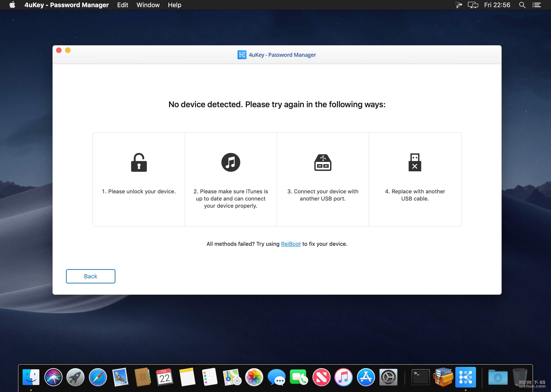The width and height of the screenshot is (551, 392).
Task: Click the menu bar clock Fri 22:56
Action: coord(497,5)
